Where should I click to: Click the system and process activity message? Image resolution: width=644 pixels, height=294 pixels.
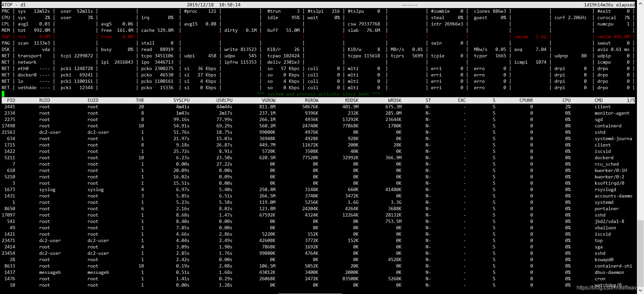pyautogui.click(x=318, y=94)
